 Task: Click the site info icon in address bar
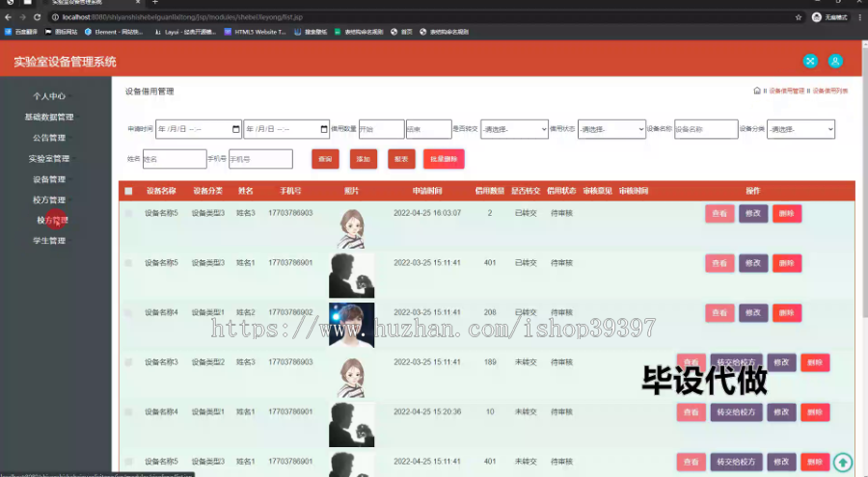click(55, 17)
